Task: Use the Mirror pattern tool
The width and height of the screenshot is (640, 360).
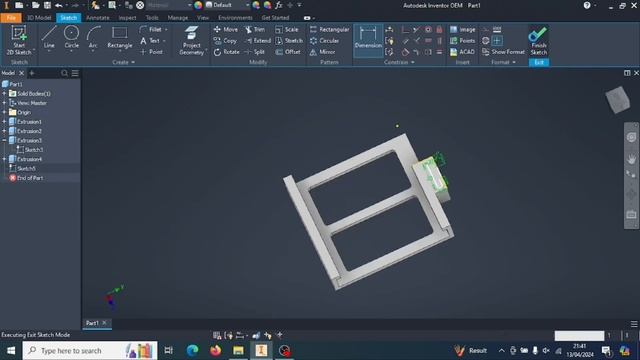Action: pos(322,52)
